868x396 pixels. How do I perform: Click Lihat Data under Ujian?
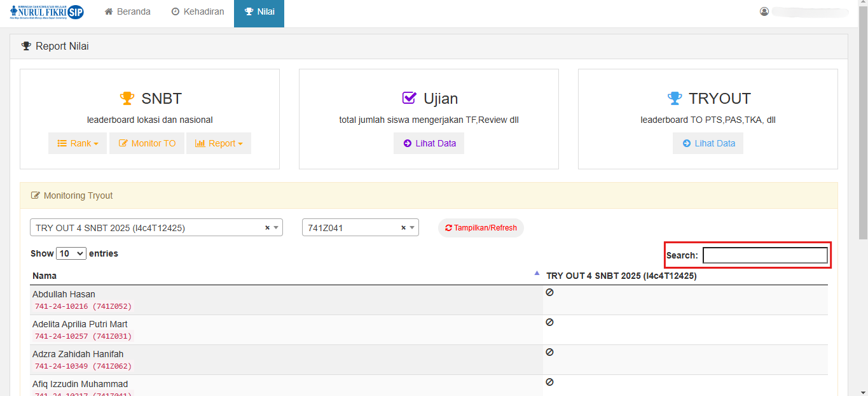coord(429,143)
